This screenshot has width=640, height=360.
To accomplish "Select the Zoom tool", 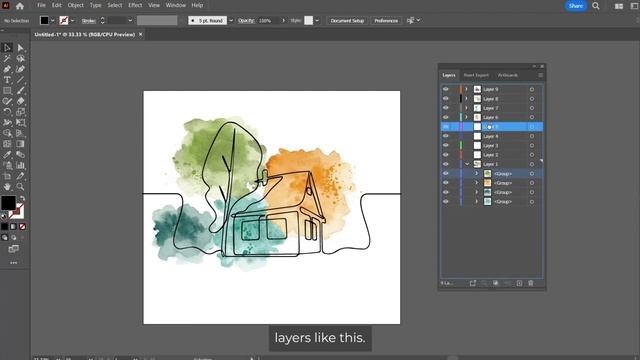I will click(20, 187).
